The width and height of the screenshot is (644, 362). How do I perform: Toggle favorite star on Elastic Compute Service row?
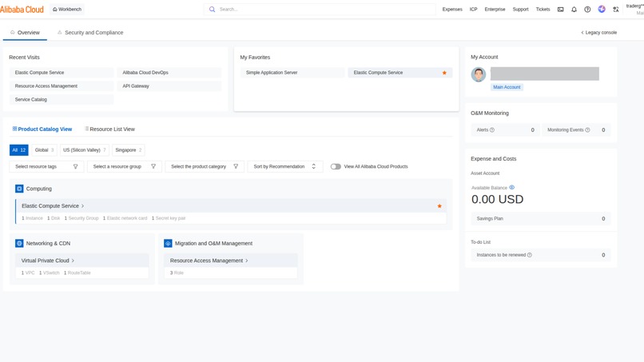(439, 206)
